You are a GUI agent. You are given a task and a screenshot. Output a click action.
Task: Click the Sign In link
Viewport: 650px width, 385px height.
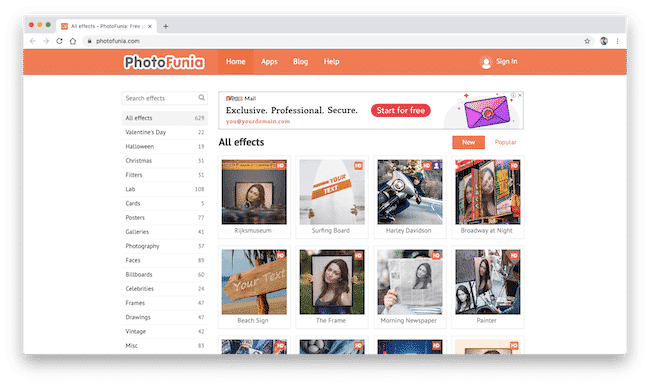[507, 61]
